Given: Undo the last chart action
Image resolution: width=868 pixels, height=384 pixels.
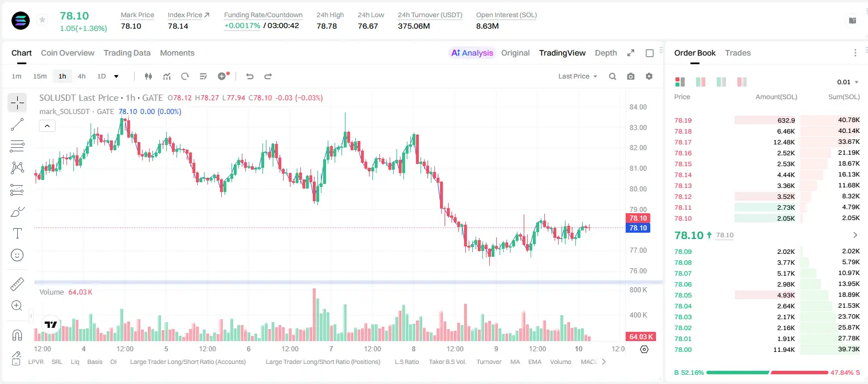Looking at the screenshot, I should point(249,76).
